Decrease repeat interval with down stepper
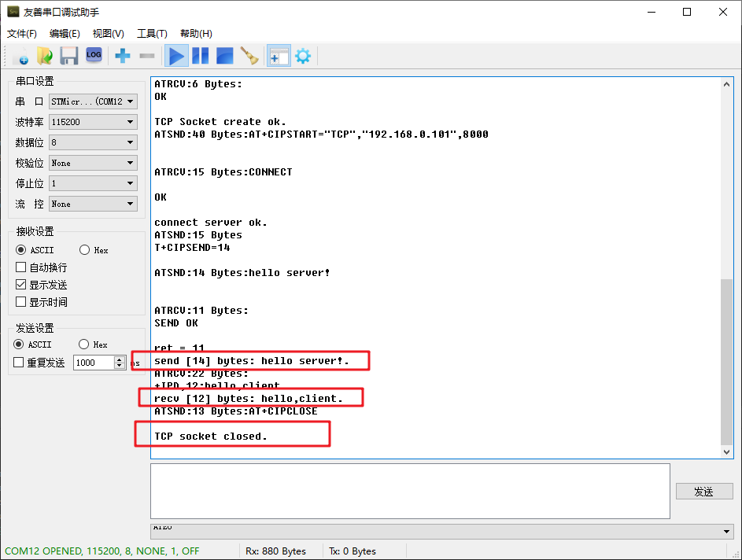Viewport: 742px width, 560px height. click(120, 366)
